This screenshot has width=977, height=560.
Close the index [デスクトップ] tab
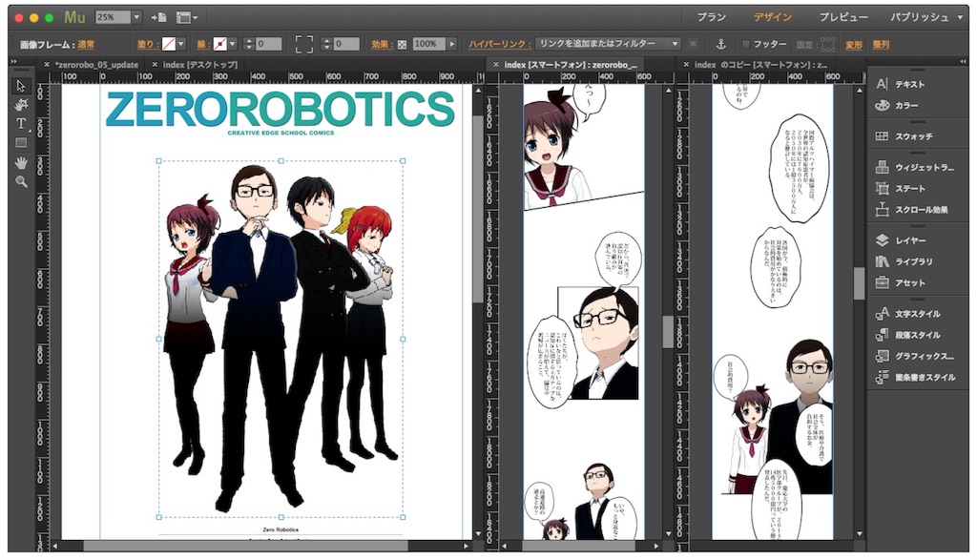155,64
